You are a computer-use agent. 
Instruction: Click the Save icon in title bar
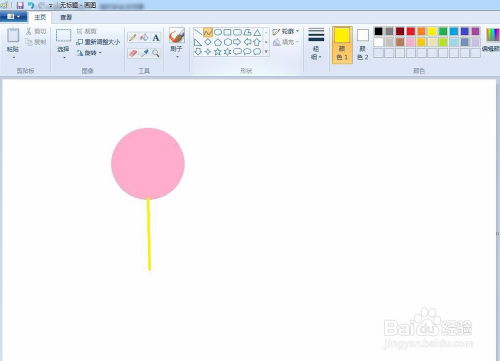(20, 5)
